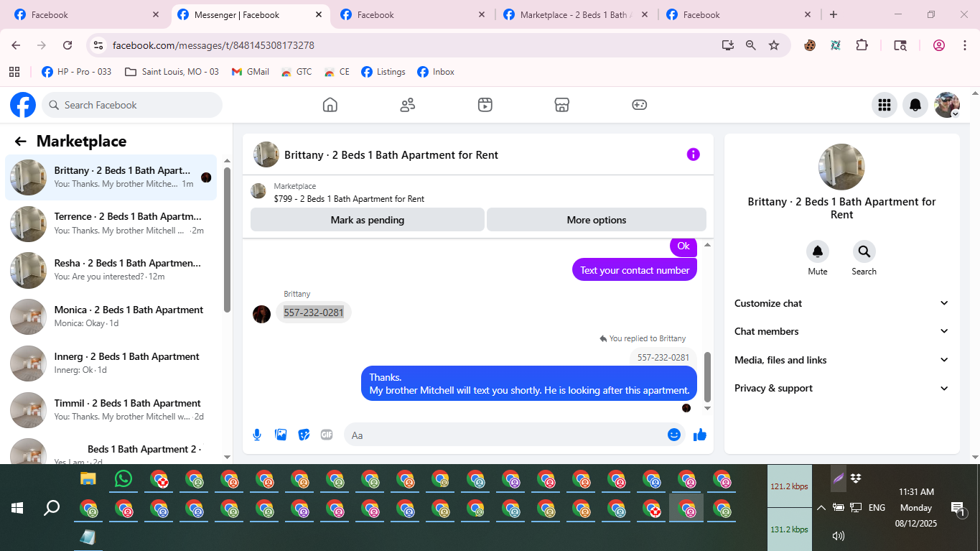Attach a file with the image icon
Screen dimensions: 980x551
click(281, 435)
